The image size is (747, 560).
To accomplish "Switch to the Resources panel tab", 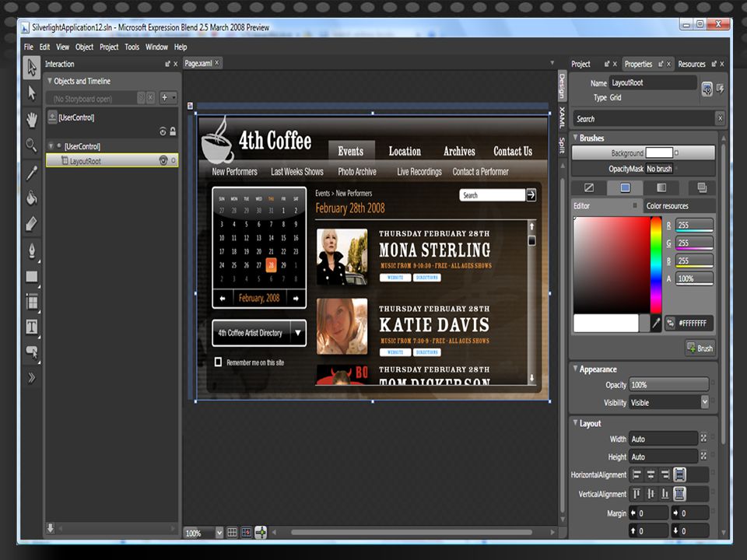I will 692,64.
